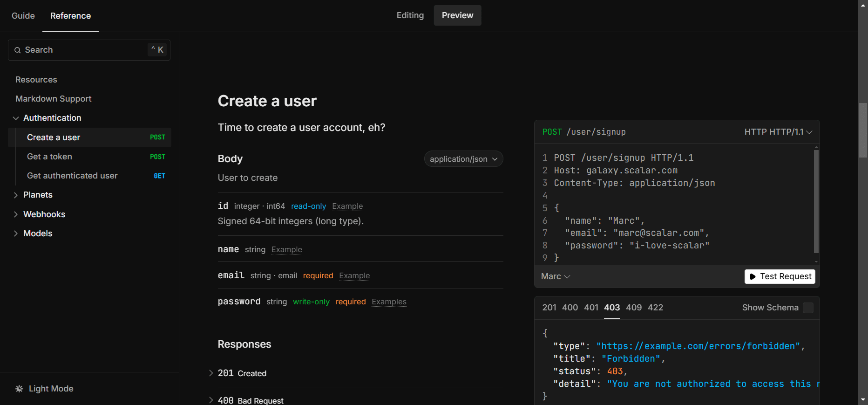Click the page vertical scrollbar thumb
Image resolution: width=868 pixels, height=405 pixels.
[863, 130]
